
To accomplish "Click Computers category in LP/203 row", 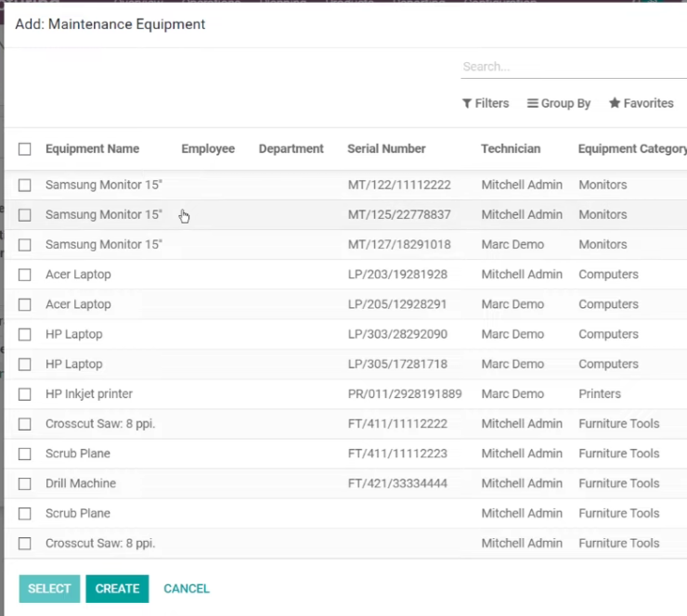I will coord(609,275).
